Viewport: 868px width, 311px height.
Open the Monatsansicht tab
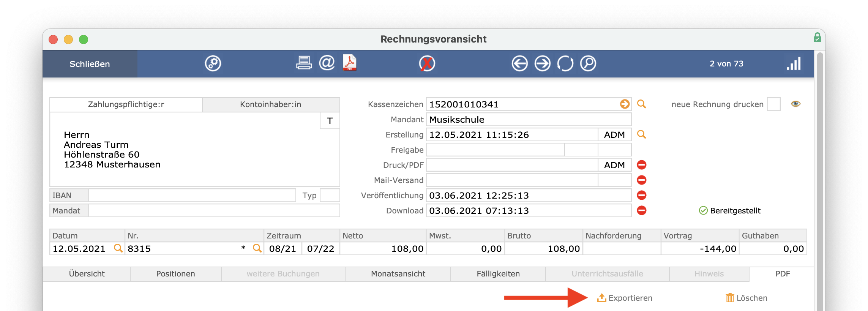[398, 274]
